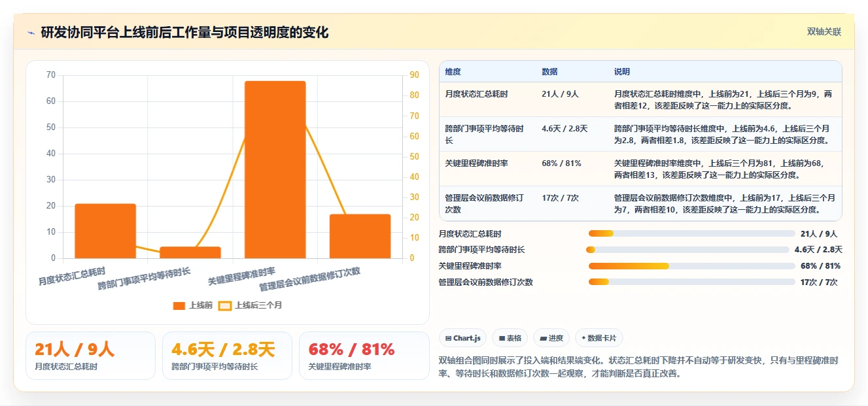The width and height of the screenshot is (868, 406).
Task: Click the table cell 17次 / 7次
Action: click(560, 198)
